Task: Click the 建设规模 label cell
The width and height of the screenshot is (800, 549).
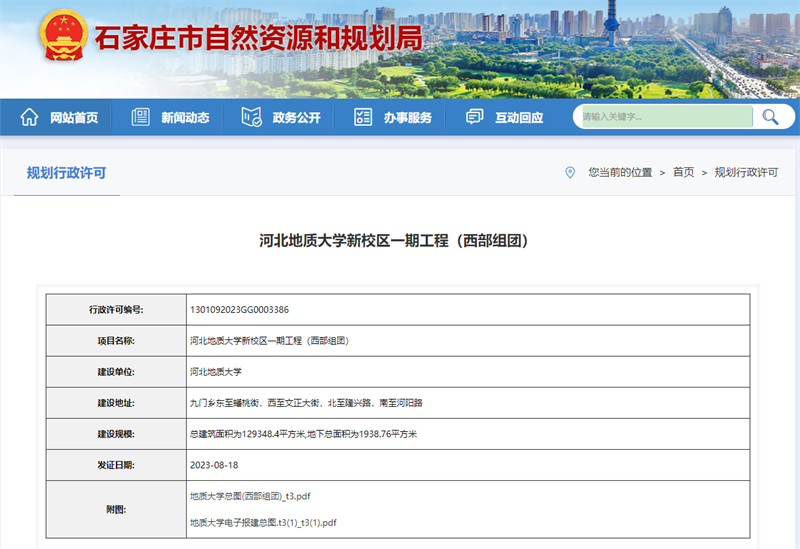Action: click(116, 434)
